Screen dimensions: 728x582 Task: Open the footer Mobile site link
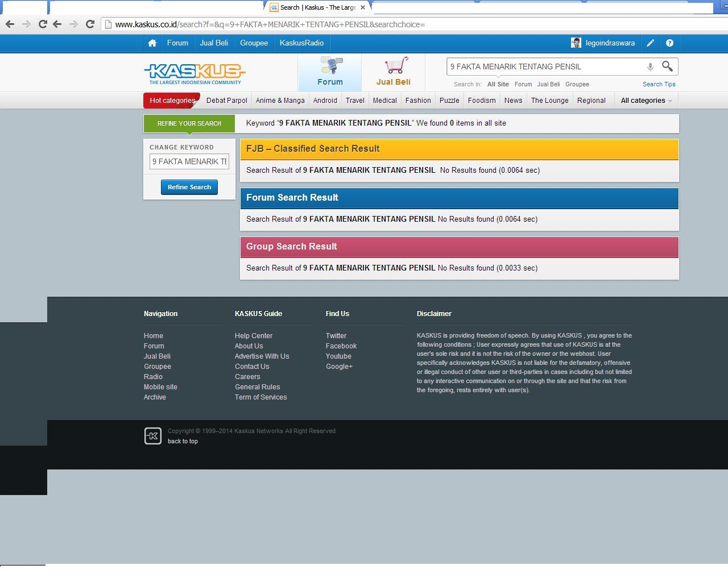click(x=160, y=387)
